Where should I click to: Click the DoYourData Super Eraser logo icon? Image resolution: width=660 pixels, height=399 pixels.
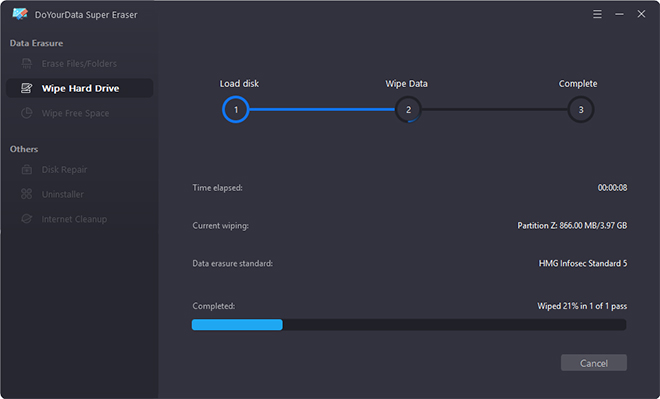coord(20,14)
